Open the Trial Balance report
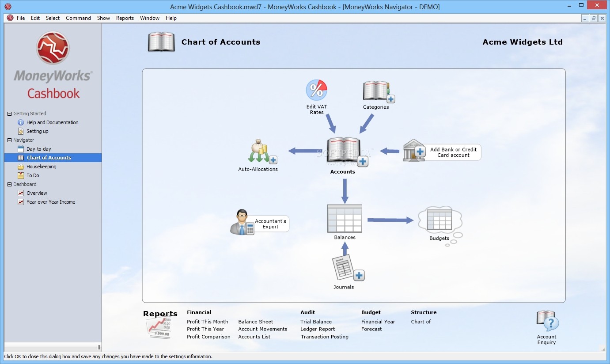This screenshot has height=364, width=610. 316,322
